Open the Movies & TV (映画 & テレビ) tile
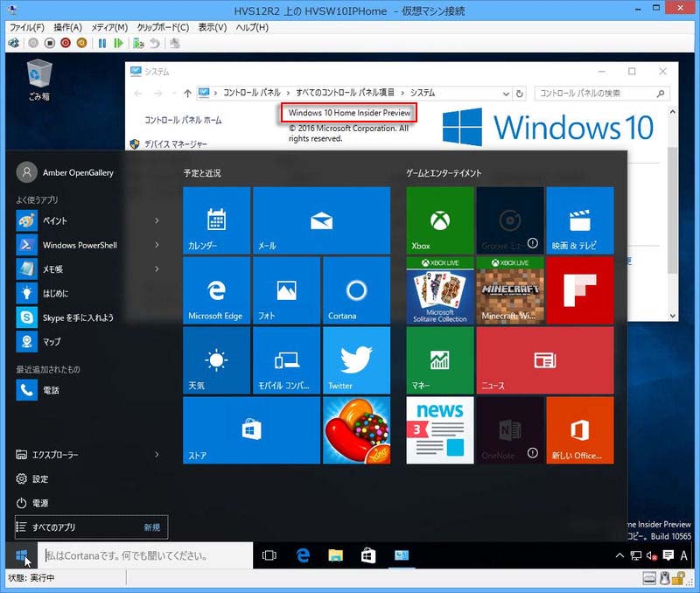The image size is (700, 593). (580, 220)
